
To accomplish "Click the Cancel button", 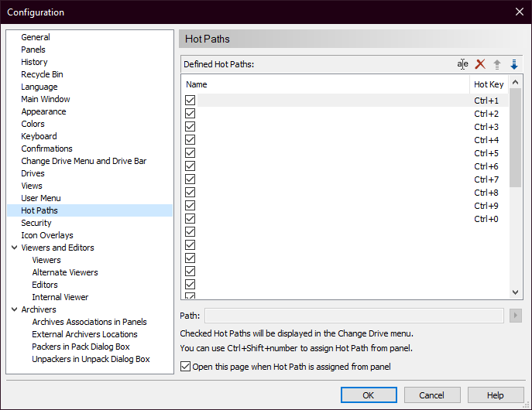I will (x=431, y=395).
